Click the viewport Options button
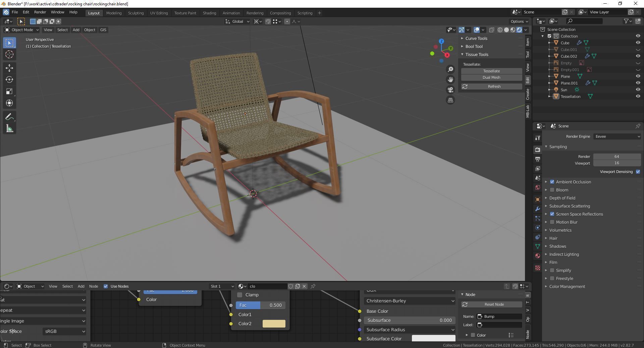This screenshot has width=644, height=348. click(520, 21)
